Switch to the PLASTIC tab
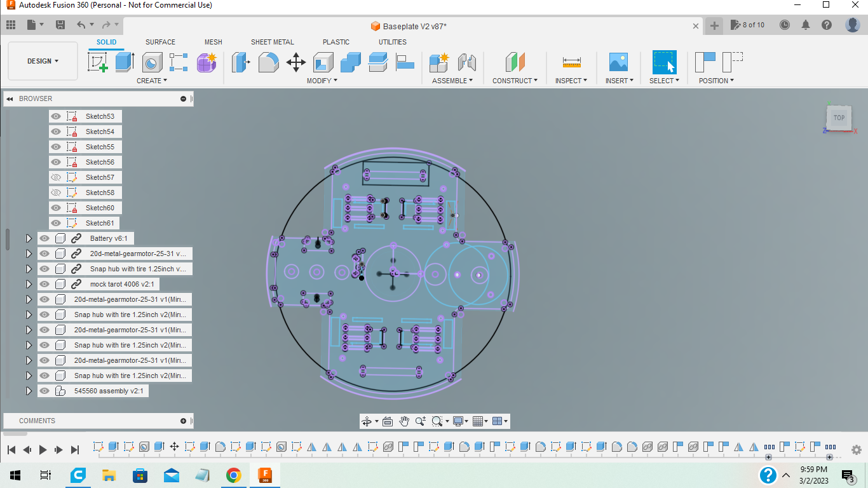This screenshot has height=488, width=868. [336, 42]
